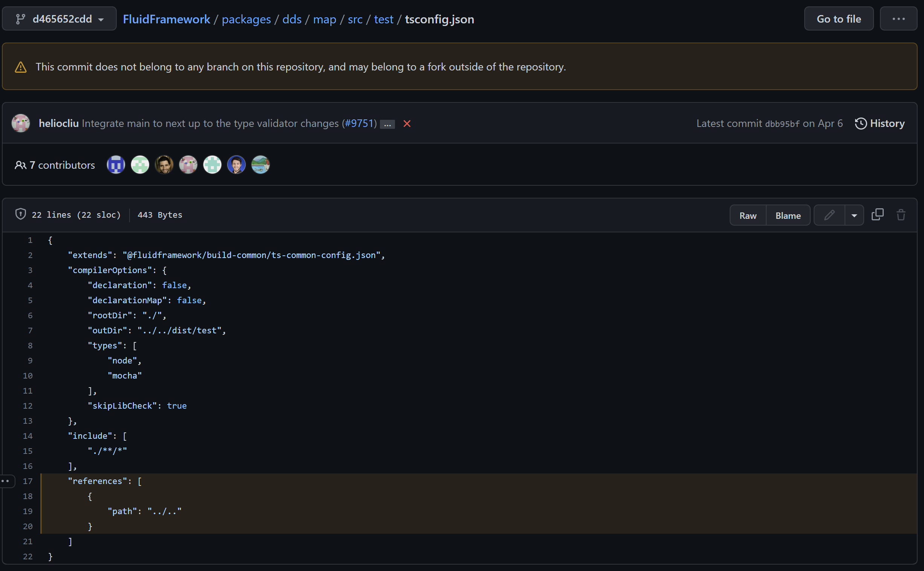Click heliocliu's avatar in the commit row

[21, 123]
